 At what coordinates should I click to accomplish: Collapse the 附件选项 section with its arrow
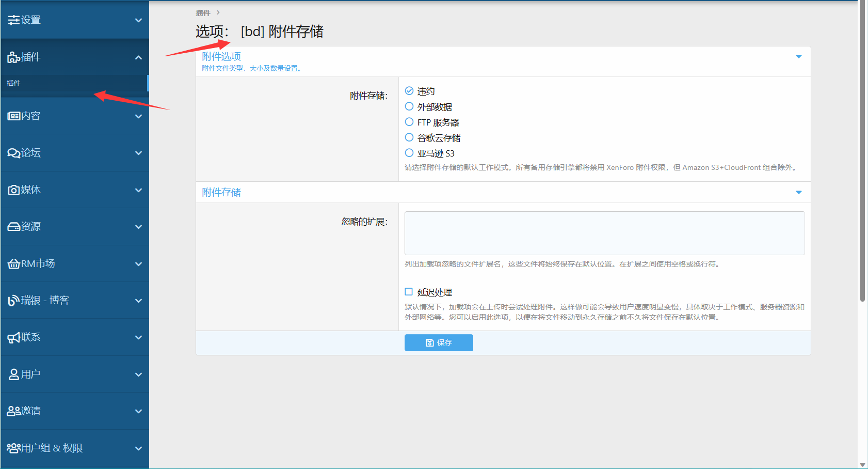pyautogui.click(x=798, y=57)
